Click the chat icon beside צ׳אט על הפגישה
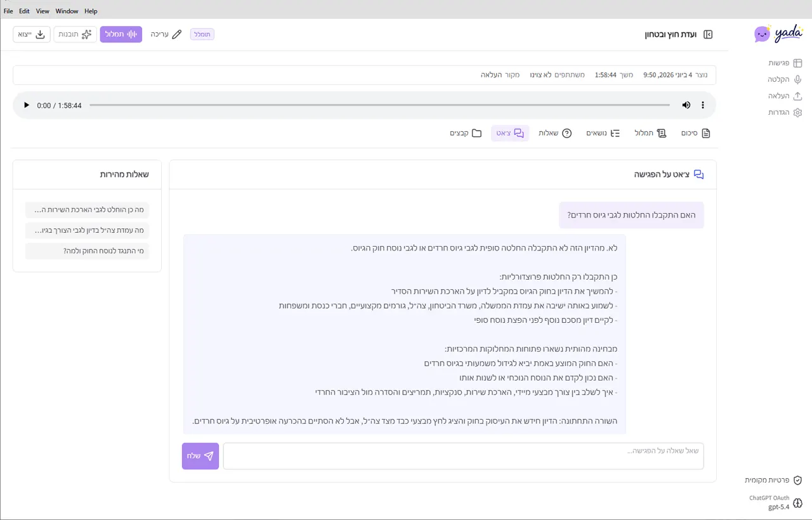This screenshot has height=520, width=812. pyautogui.click(x=698, y=174)
